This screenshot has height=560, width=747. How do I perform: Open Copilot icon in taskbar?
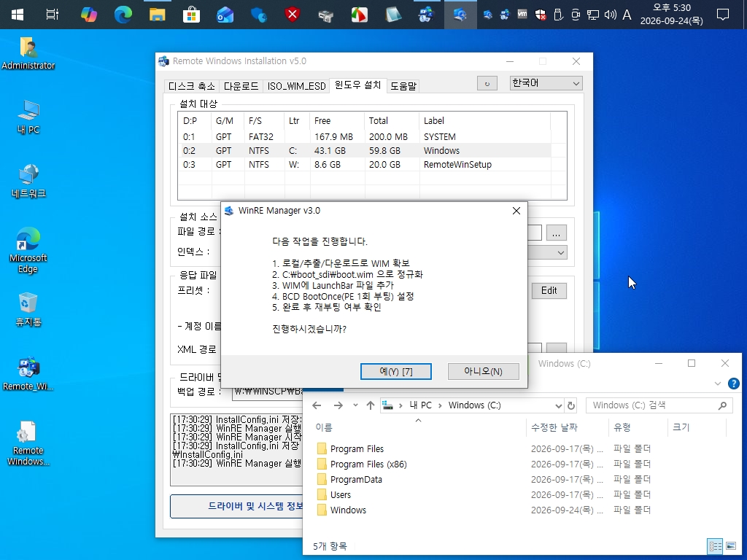pyautogui.click(x=88, y=15)
